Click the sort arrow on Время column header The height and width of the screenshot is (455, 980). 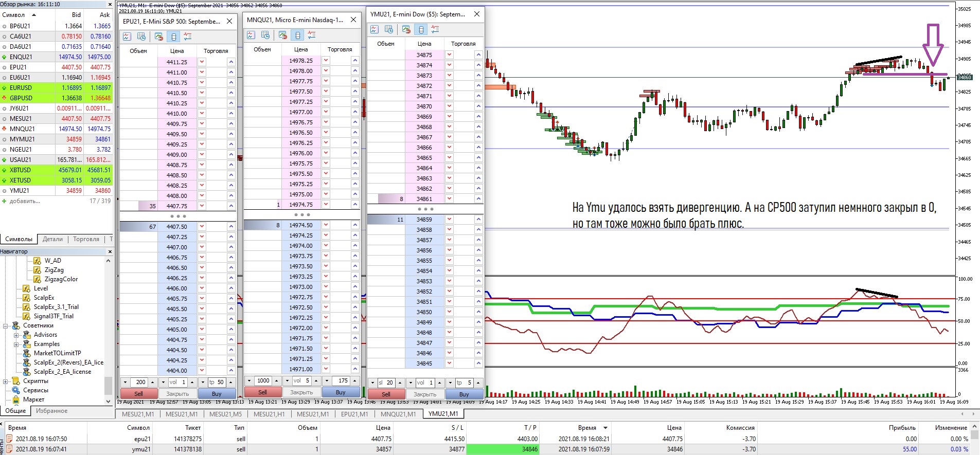pos(605,428)
